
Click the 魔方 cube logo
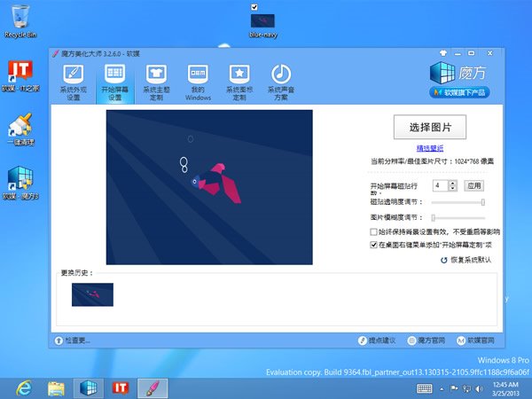442,73
